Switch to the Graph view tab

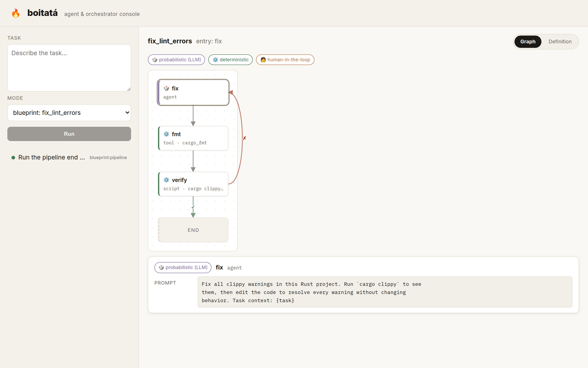(x=528, y=42)
